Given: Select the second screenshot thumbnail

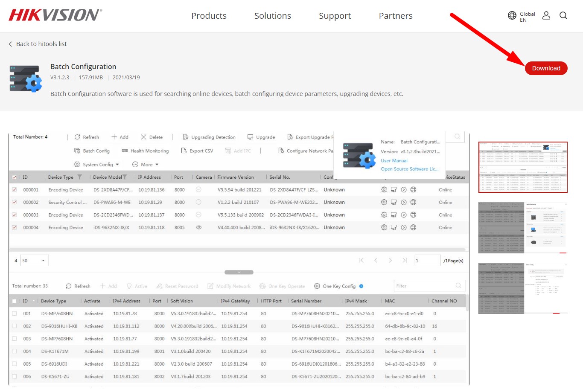Looking at the screenshot, I should [x=523, y=228].
